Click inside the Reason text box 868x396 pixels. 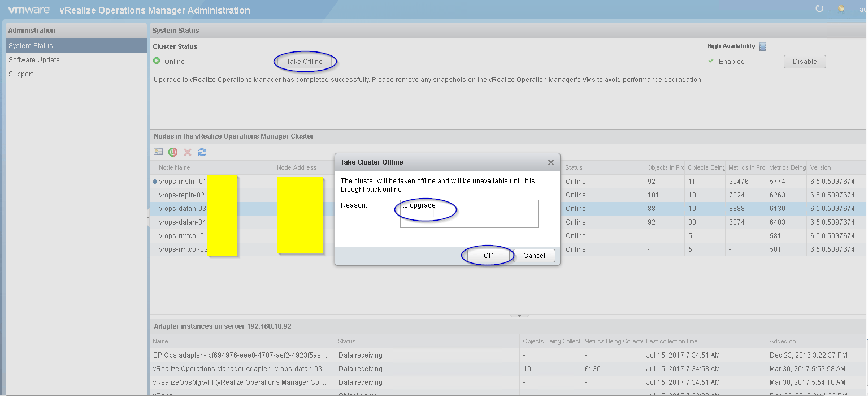pos(469,215)
